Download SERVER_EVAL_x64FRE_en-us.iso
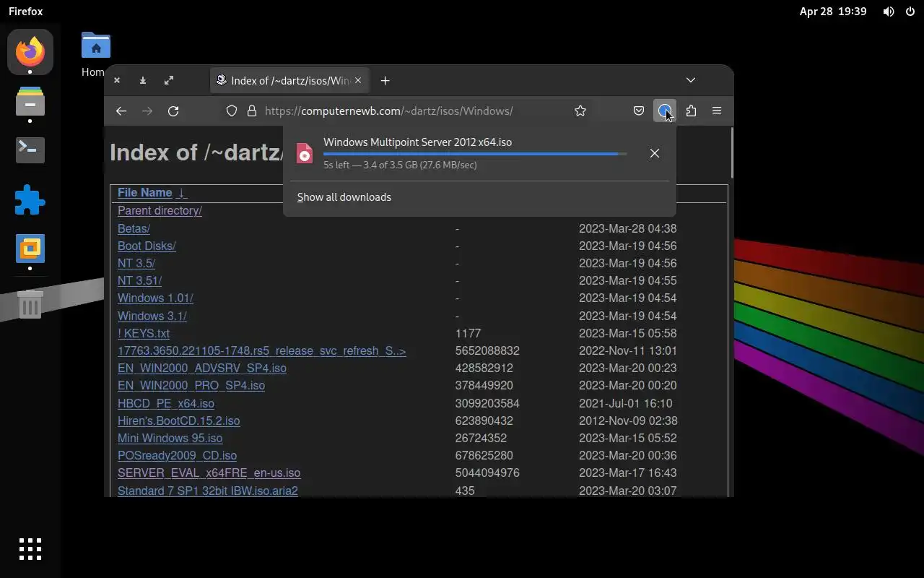Image resolution: width=924 pixels, height=578 pixels. coord(209,473)
